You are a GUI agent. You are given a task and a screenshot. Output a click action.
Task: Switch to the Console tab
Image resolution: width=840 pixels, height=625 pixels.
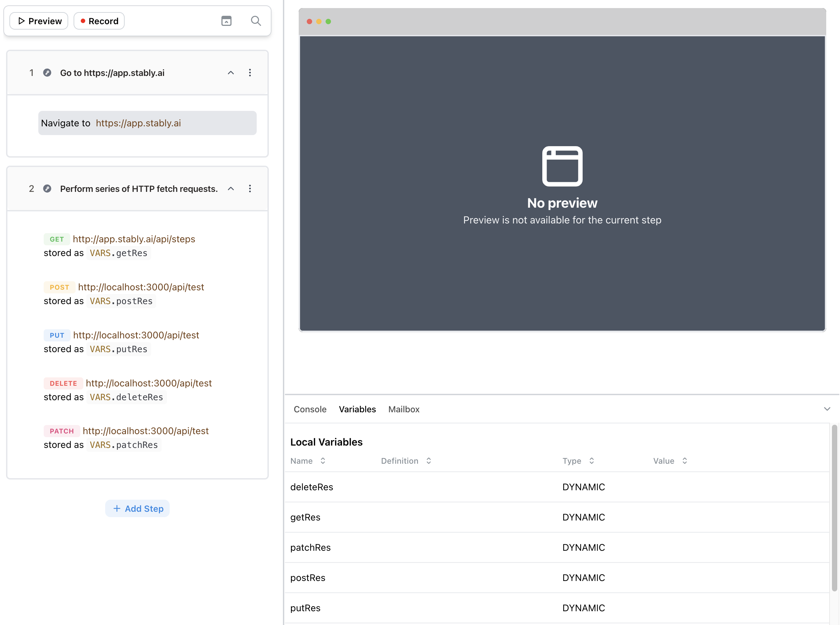(x=310, y=409)
